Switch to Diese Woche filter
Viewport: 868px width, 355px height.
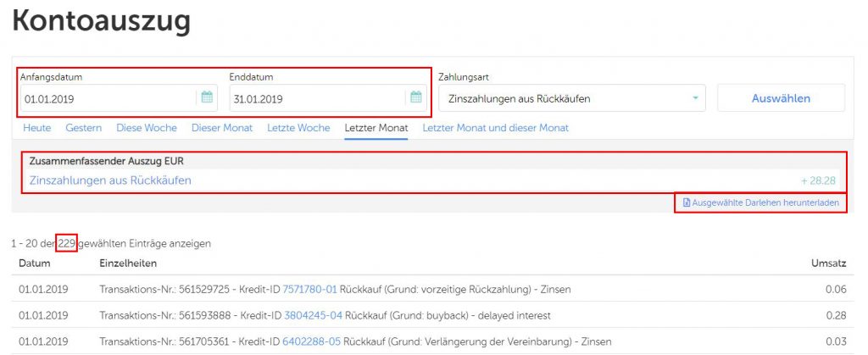pyautogui.click(x=147, y=128)
